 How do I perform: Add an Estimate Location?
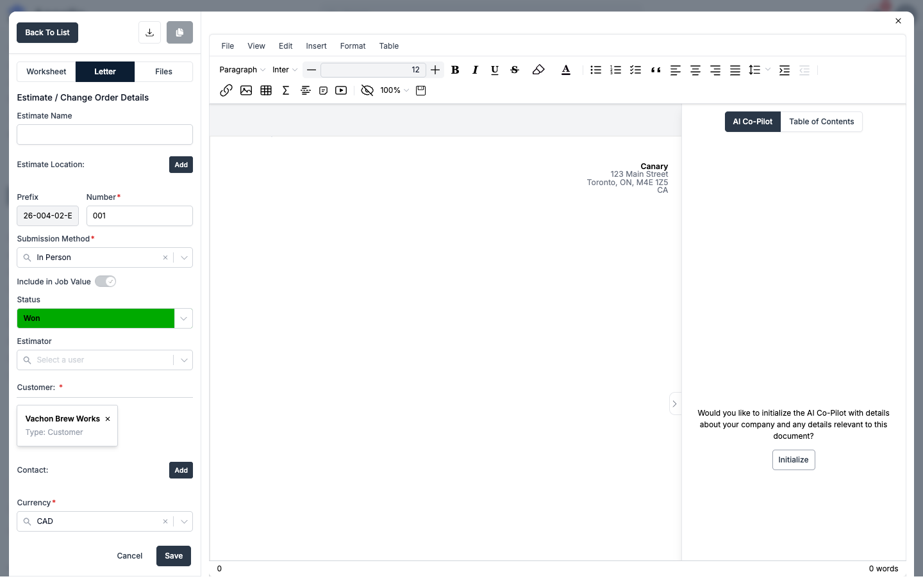[x=181, y=165]
